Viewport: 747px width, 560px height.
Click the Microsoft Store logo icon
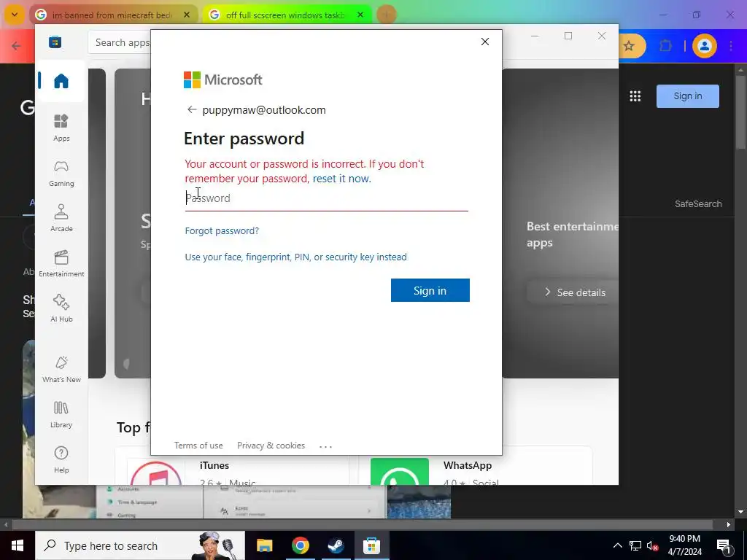[55, 42]
